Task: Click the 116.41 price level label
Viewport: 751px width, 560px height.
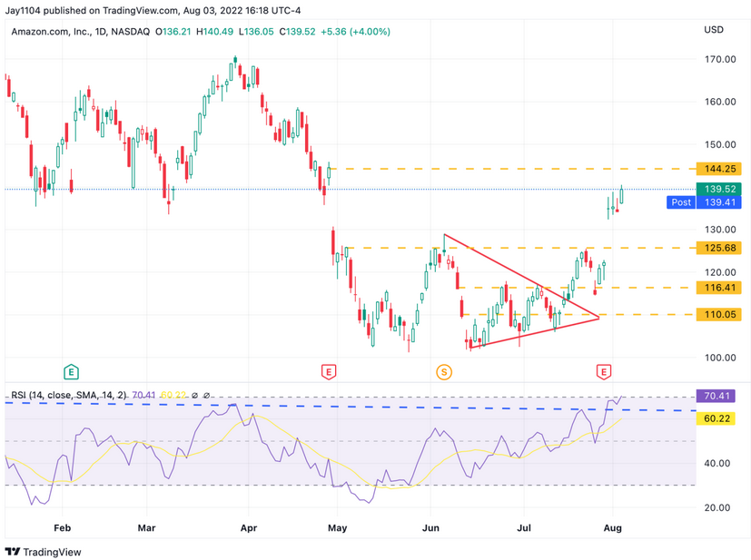Action: 719,288
